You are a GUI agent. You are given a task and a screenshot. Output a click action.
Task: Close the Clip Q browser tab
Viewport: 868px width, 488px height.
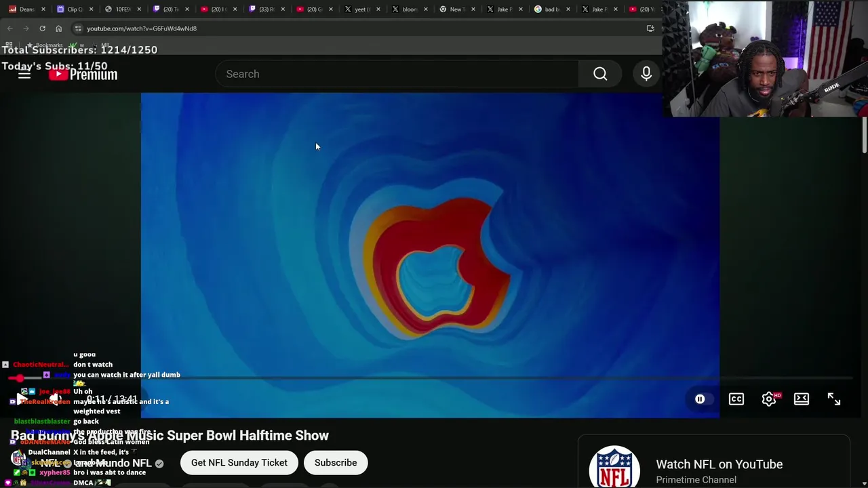coord(92,9)
